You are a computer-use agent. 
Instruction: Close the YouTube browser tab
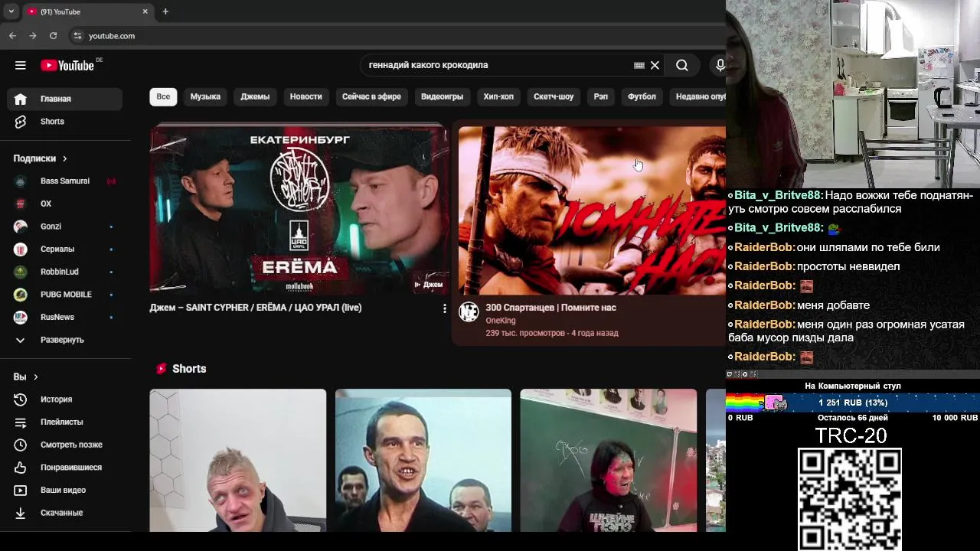[145, 11]
